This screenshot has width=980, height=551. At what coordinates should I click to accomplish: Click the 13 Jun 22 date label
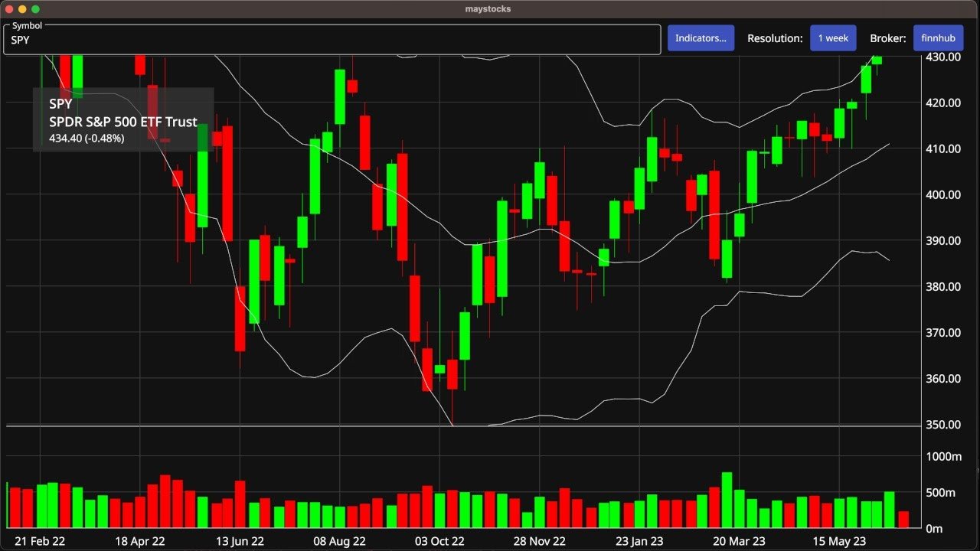(240, 541)
